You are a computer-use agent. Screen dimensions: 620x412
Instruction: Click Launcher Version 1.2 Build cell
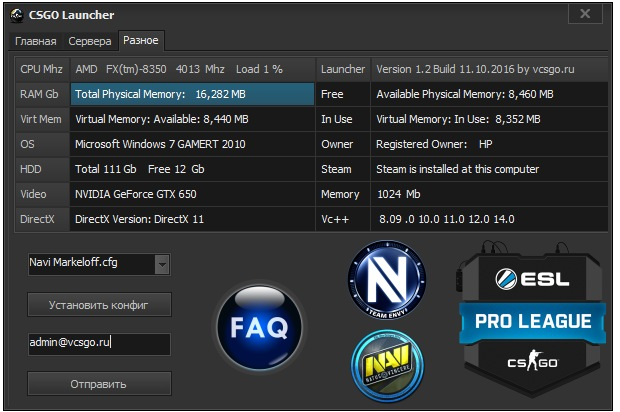tap(489, 69)
